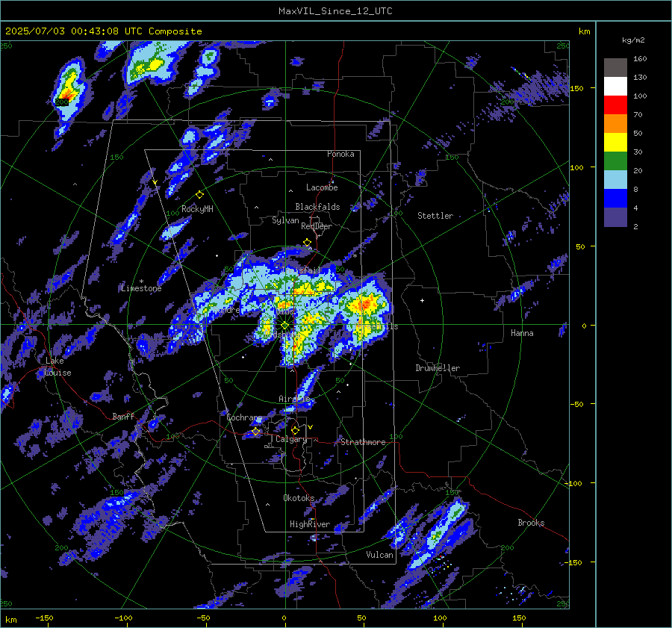Click the 0 tick on the bottom axis
This screenshot has width=672, height=628.
click(x=284, y=618)
